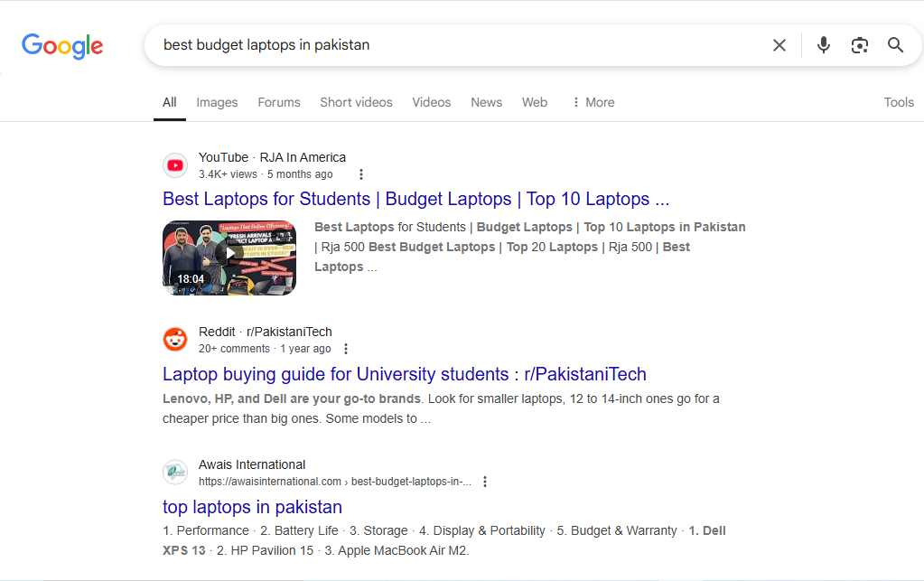The height and width of the screenshot is (581, 924).
Task: Open options menu for the Reddit result
Action: 346,349
